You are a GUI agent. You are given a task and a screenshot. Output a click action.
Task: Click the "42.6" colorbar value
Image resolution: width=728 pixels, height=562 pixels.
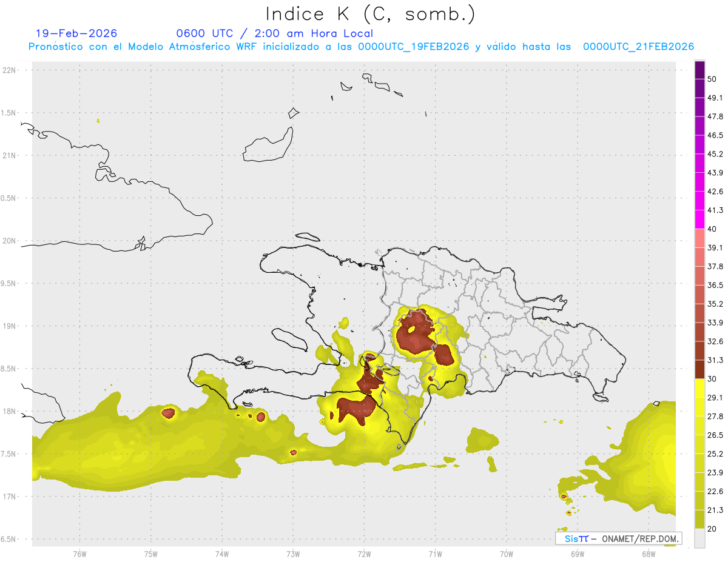(715, 192)
